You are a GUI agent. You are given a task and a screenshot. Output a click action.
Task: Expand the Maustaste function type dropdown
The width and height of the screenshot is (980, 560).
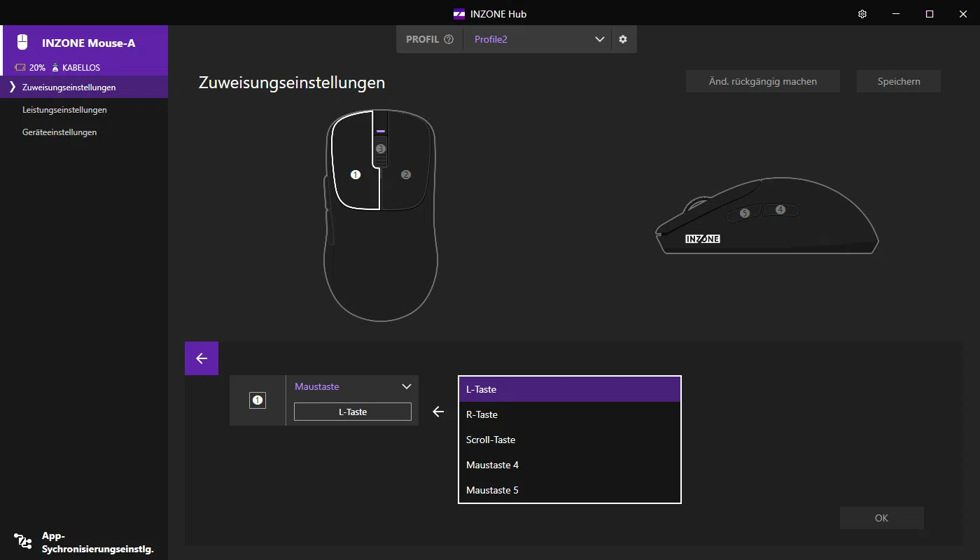point(406,386)
